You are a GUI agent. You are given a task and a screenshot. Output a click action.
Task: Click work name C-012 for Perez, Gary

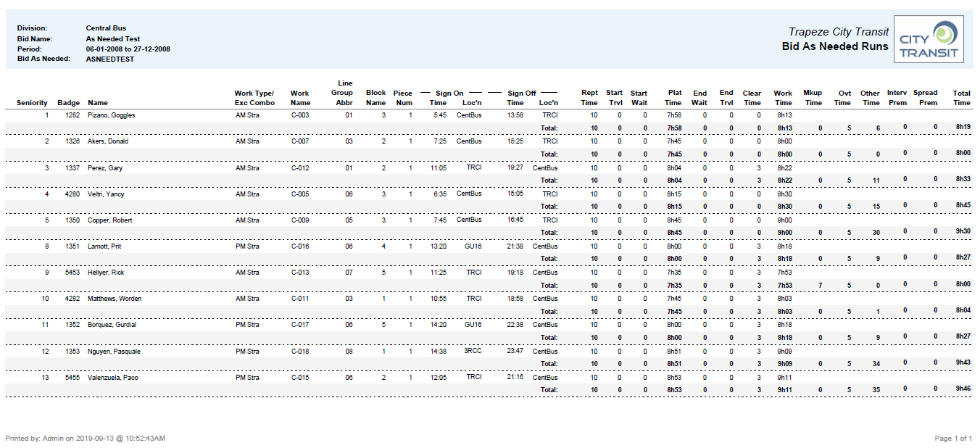pyautogui.click(x=299, y=167)
